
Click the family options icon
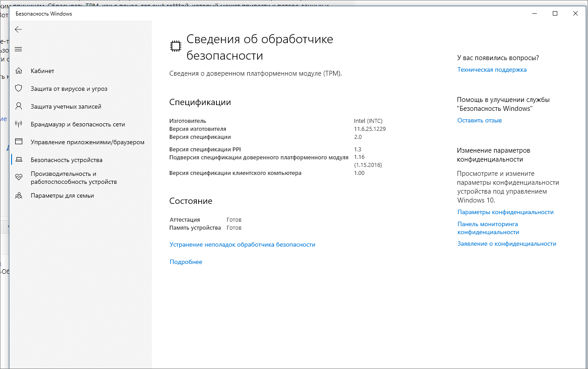19,195
